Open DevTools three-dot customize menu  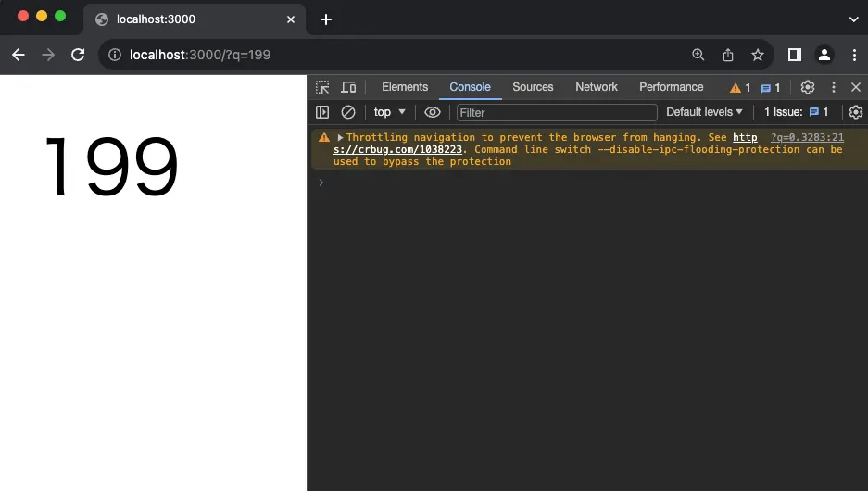pos(833,87)
